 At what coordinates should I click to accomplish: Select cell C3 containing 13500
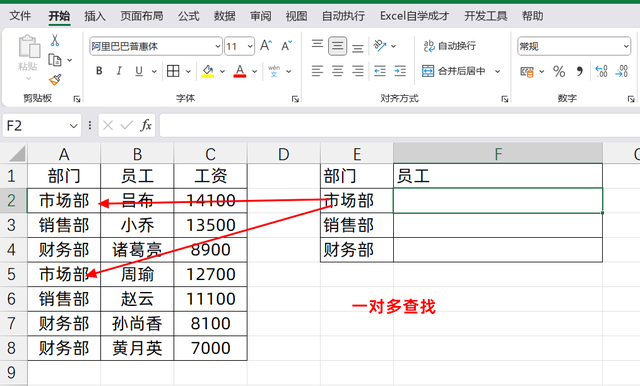[211, 225]
